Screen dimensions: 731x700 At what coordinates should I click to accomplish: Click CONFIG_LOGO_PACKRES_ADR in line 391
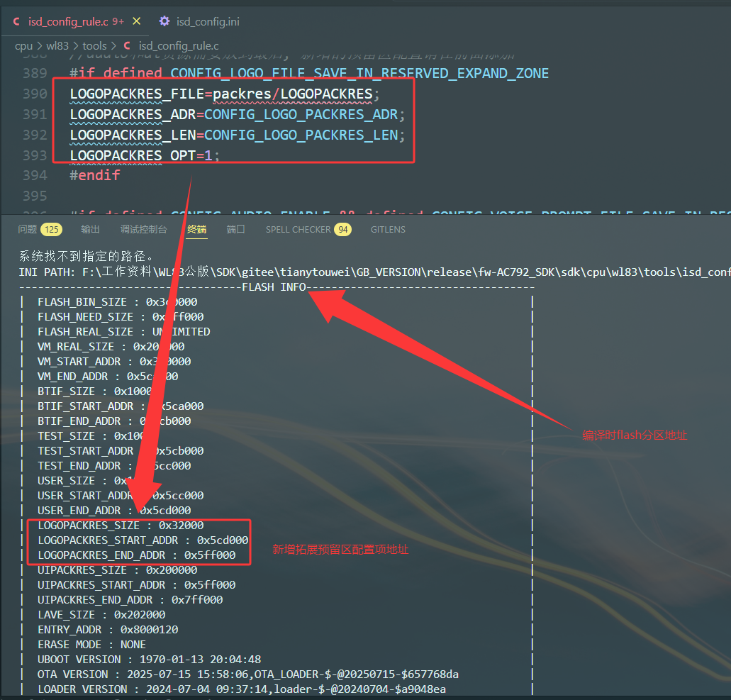[301, 115]
